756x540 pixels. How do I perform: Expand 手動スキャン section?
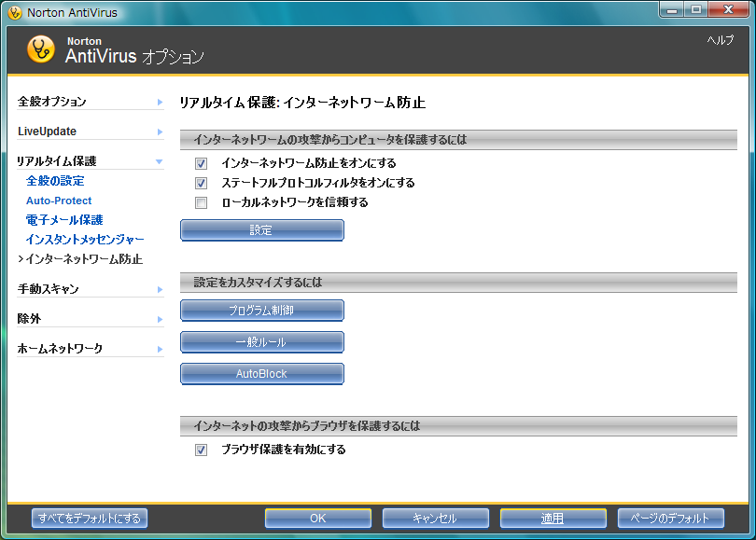click(x=160, y=289)
